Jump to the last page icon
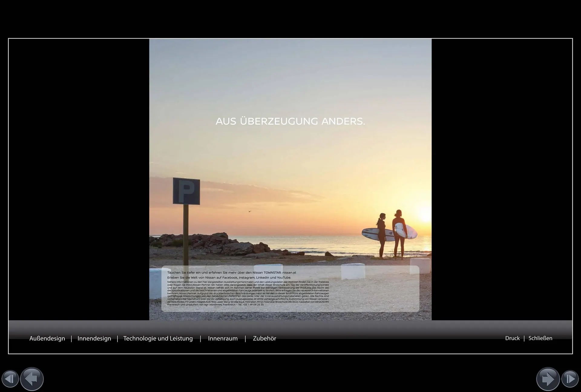 pyautogui.click(x=570, y=379)
